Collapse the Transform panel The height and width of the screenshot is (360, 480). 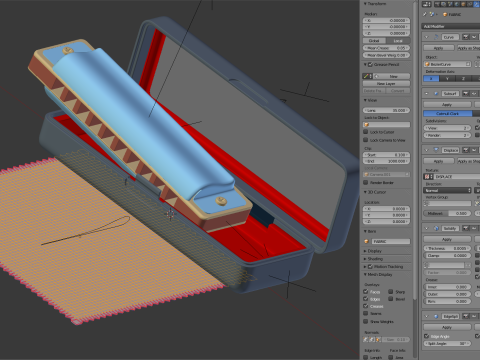coord(365,4)
